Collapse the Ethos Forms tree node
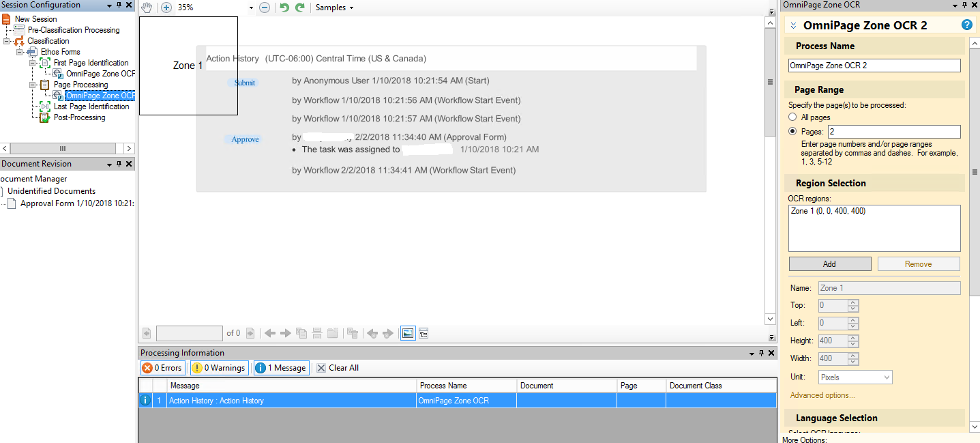980x443 pixels. coord(19,52)
